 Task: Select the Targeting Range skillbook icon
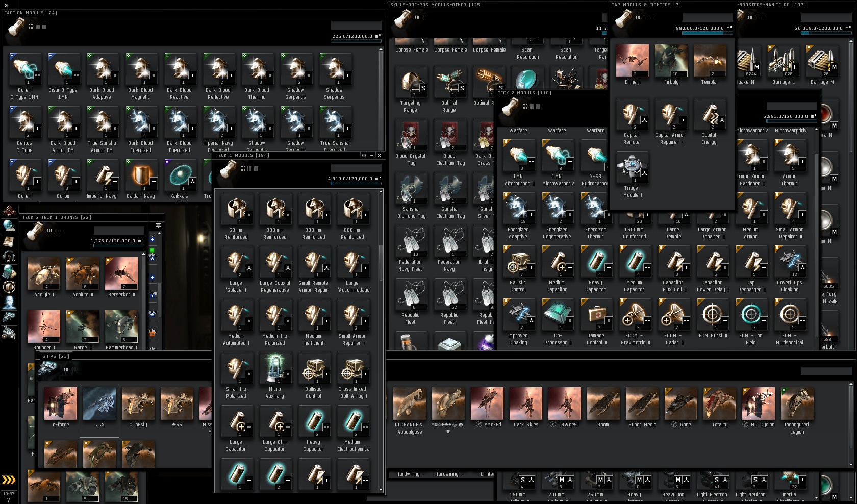pos(411,82)
